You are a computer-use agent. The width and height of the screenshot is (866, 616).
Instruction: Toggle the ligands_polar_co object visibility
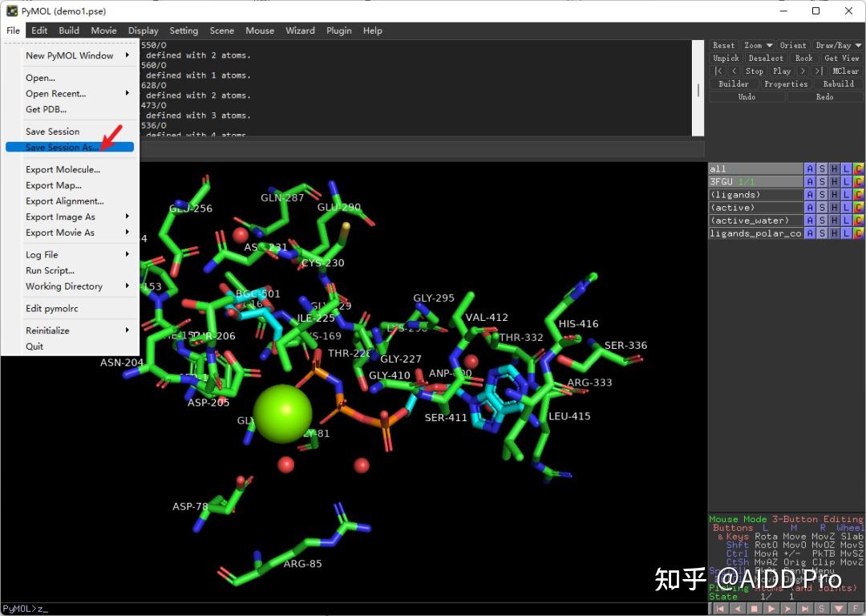pyautogui.click(x=754, y=233)
